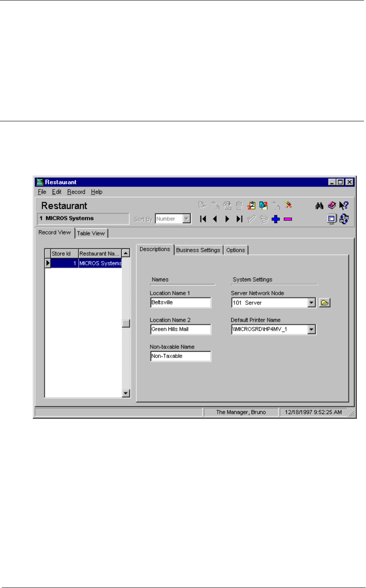Open the Sort By Number dropdown

pos(187,219)
